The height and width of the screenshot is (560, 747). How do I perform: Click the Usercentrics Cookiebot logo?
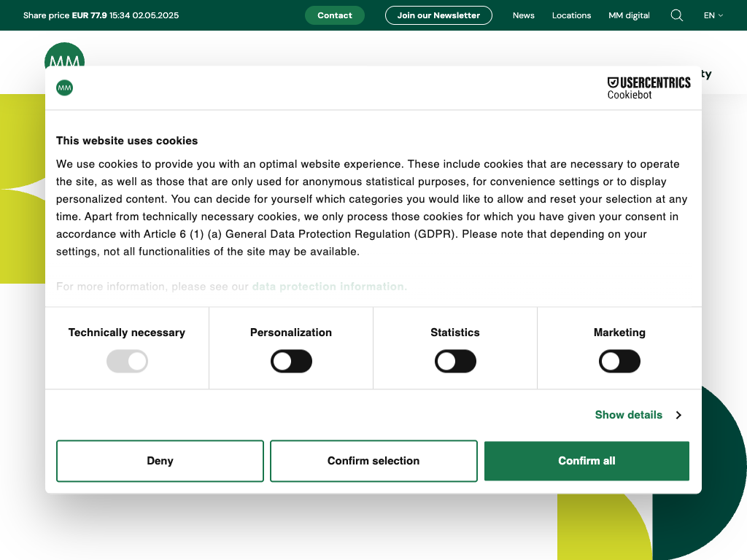pos(649,88)
